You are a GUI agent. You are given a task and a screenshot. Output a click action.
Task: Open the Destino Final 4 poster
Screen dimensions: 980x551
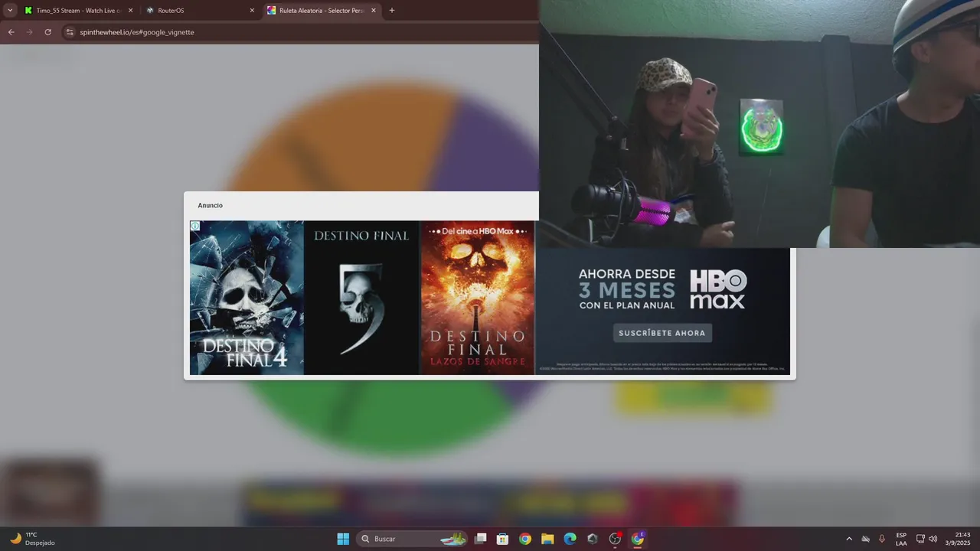pyautogui.click(x=247, y=298)
